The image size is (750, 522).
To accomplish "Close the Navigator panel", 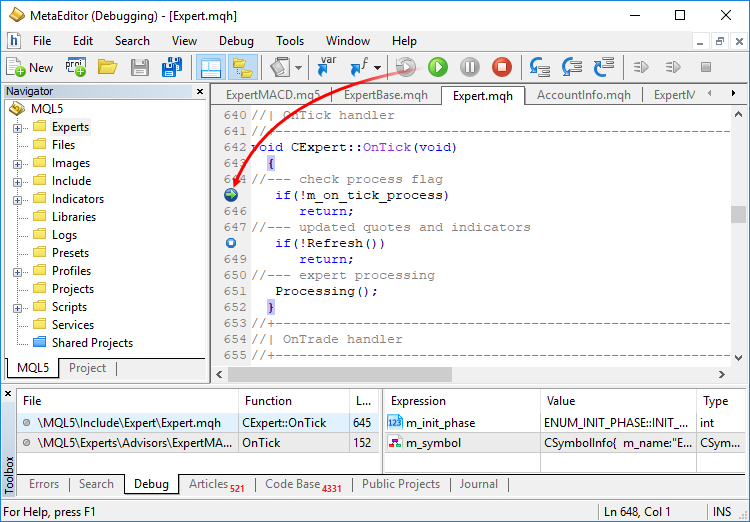I will (x=200, y=91).
